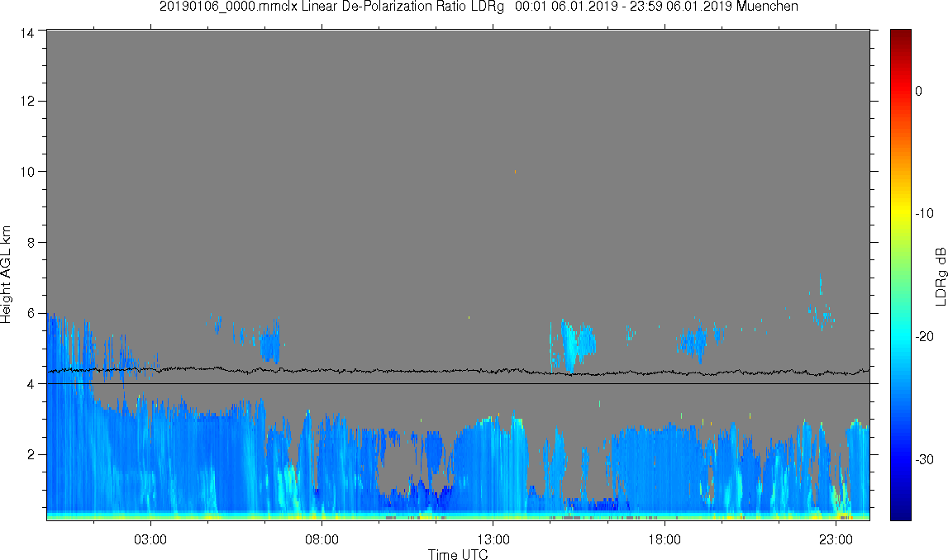The width and height of the screenshot is (948, 560).
Task: Click the dark red top of colorbar
Action: (x=900, y=35)
